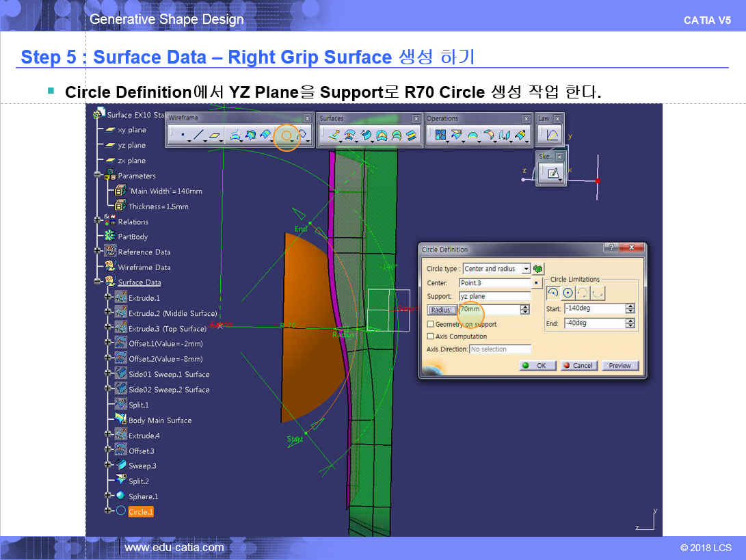Select the Line tool in Wireframe toolbar

(198, 135)
